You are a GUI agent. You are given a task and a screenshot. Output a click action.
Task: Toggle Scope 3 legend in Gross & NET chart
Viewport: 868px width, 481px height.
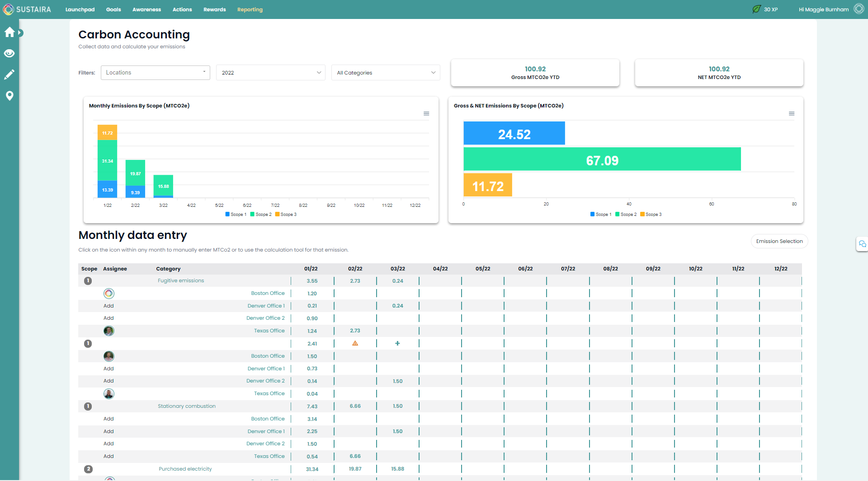coord(651,215)
